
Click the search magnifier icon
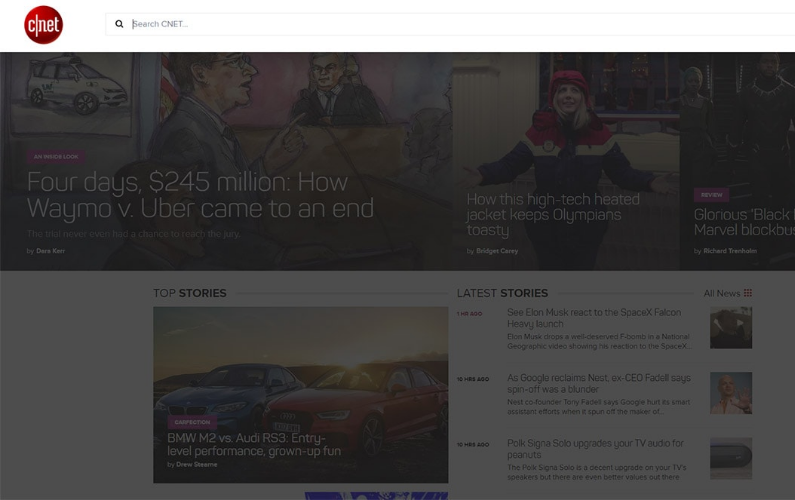click(x=119, y=24)
